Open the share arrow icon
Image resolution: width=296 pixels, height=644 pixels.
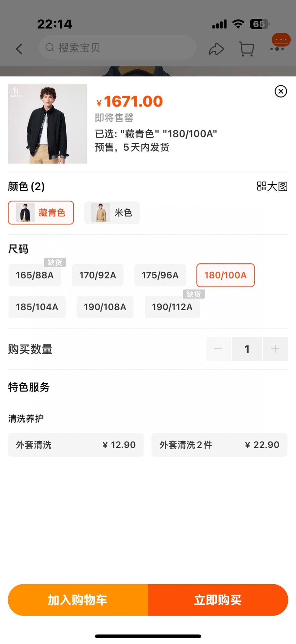pyautogui.click(x=216, y=49)
